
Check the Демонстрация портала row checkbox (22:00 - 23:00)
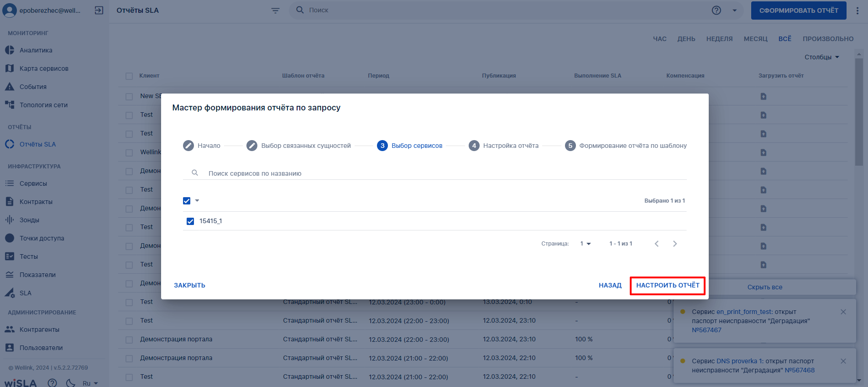click(x=129, y=340)
